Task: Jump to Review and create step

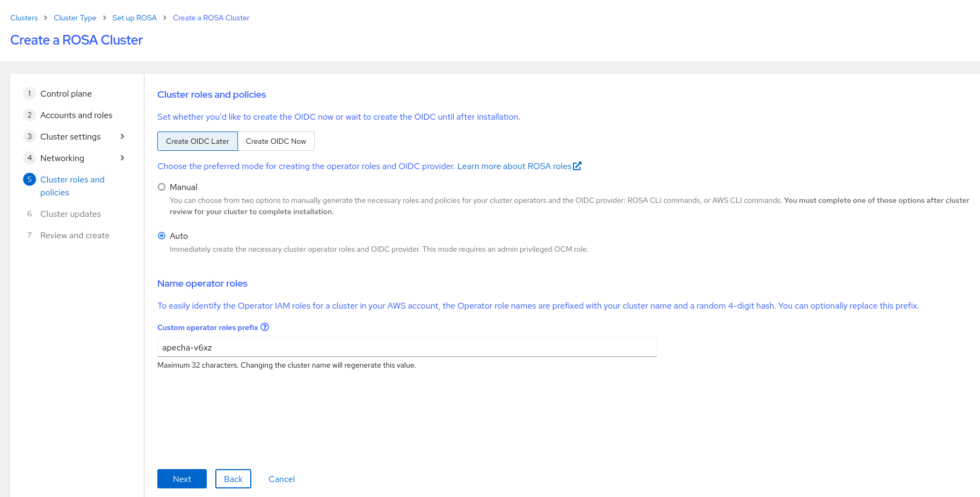Action: pyautogui.click(x=75, y=235)
